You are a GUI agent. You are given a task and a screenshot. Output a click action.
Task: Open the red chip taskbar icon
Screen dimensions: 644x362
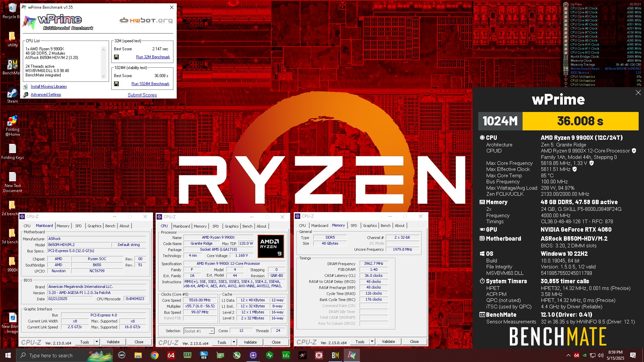[319, 355]
